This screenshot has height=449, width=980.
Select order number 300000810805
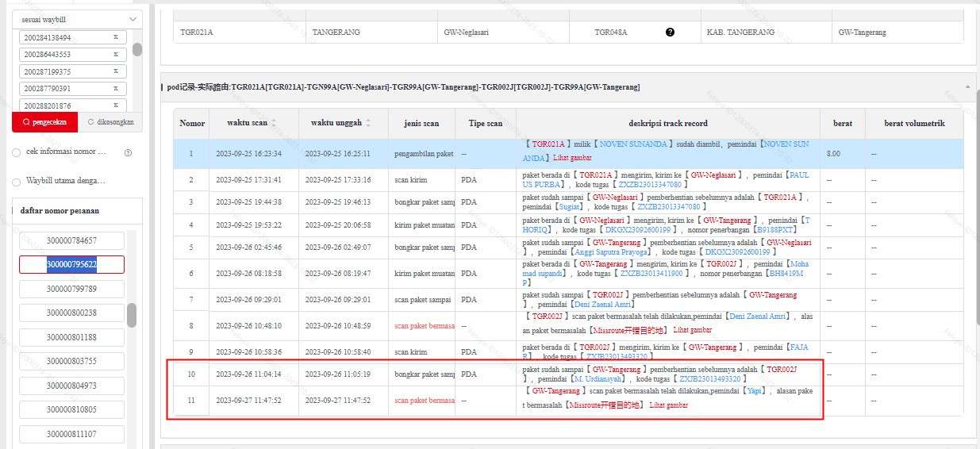click(x=71, y=409)
